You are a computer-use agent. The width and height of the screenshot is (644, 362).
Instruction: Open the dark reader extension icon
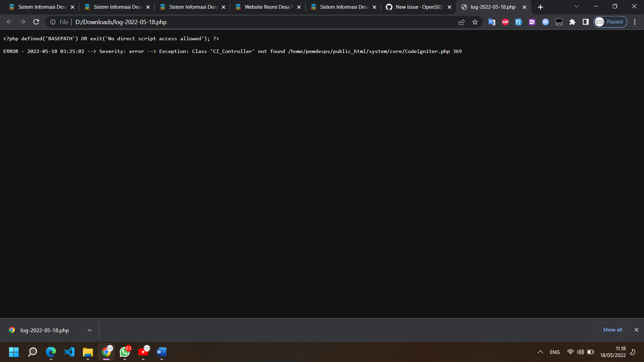click(x=559, y=22)
